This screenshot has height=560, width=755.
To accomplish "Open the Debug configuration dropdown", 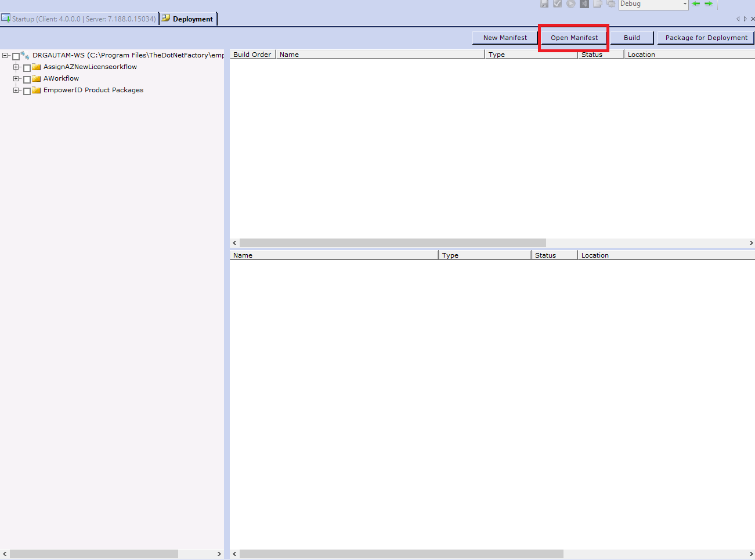I will [684, 4].
